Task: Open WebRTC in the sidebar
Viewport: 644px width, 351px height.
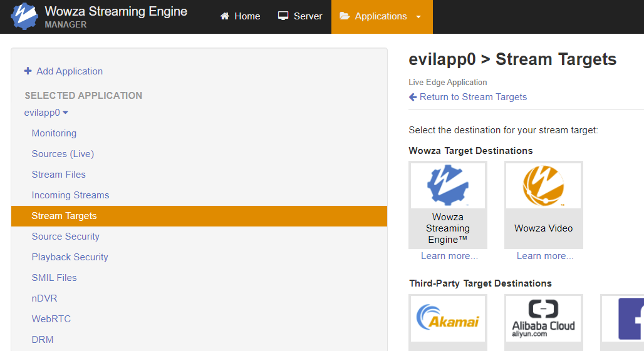Action: pos(51,319)
